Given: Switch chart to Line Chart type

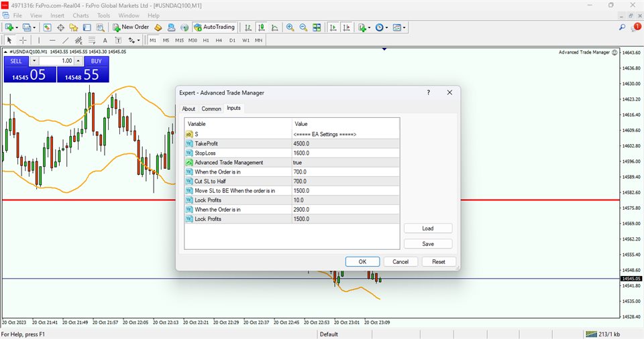Looking at the screenshot, I should click(275, 27).
